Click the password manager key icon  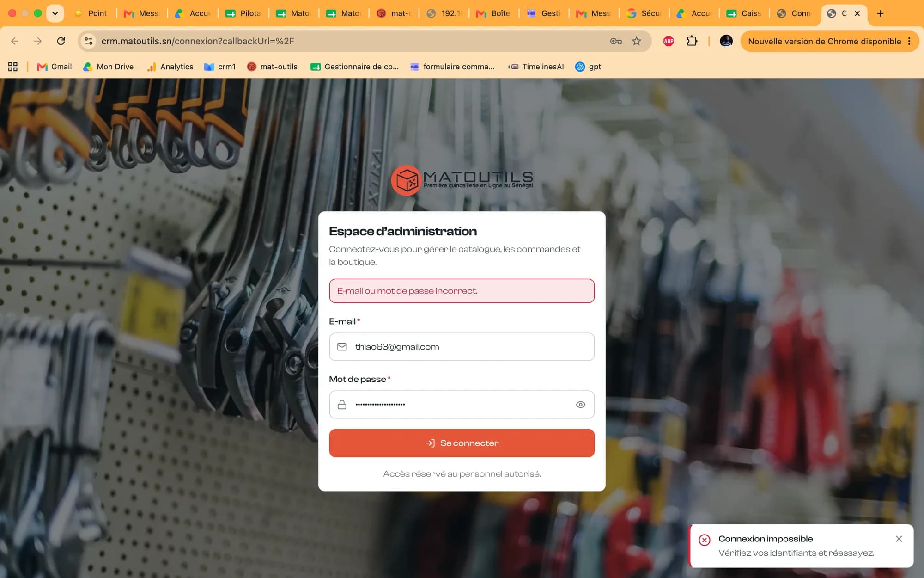[x=616, y=41]
